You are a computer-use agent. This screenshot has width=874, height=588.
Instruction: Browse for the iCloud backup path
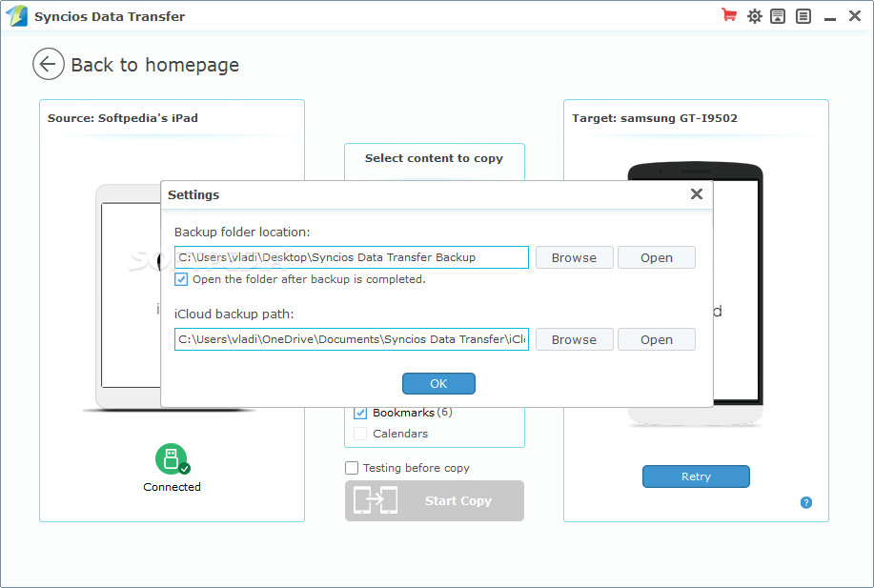tap(574, 339)
